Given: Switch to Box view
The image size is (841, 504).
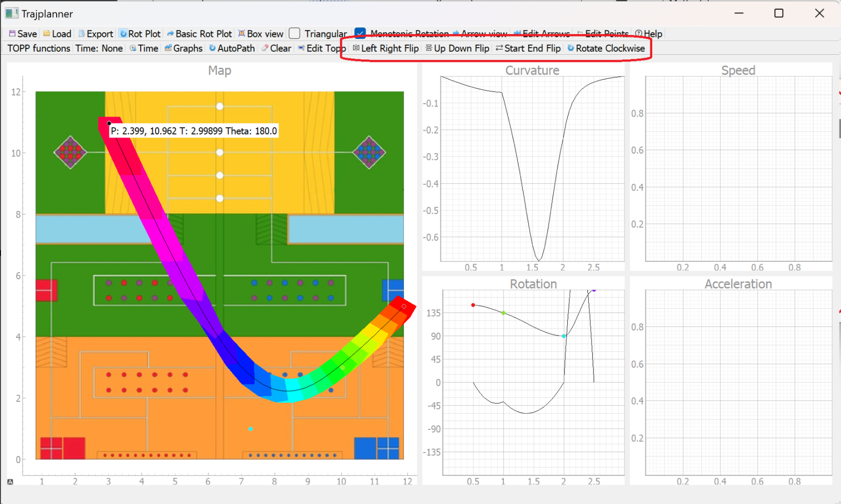Looking at the screenshot, I should 260,34.
